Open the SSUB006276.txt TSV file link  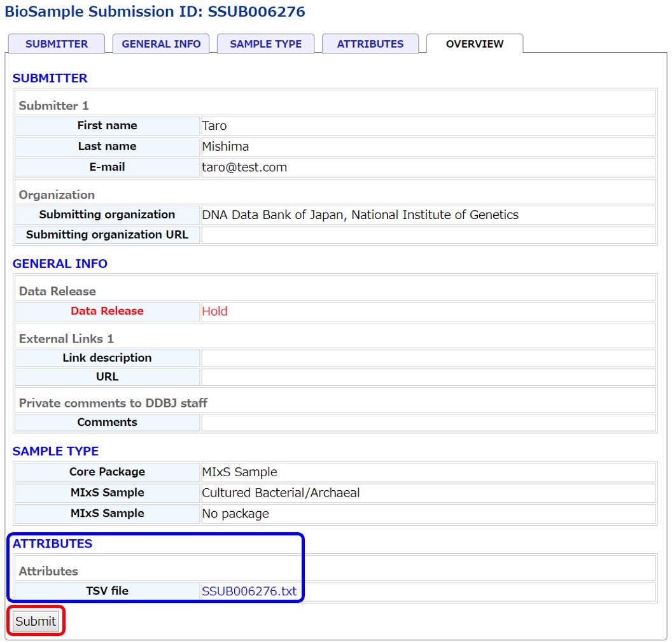coord(249,591)
